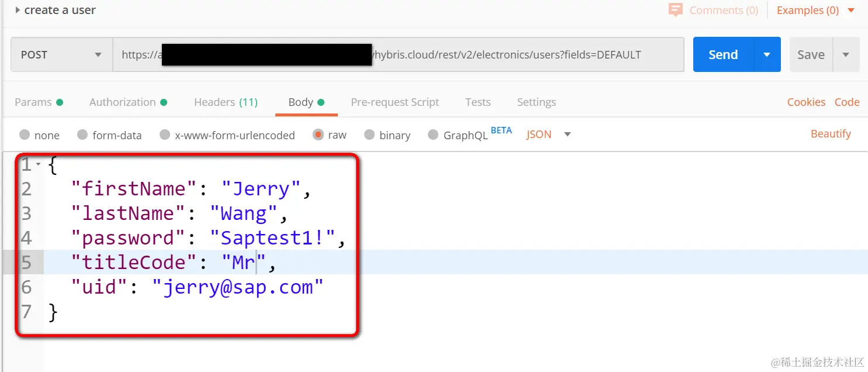Switch to the Tests tab
This screenshot has width=868, height=372.
pyautogui.click(x=478, y=102)
